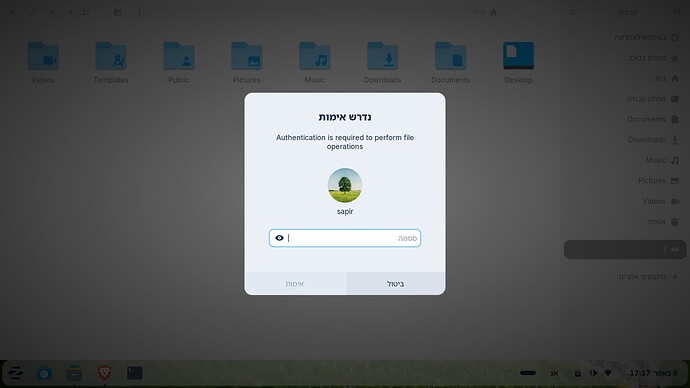
Task: Open the Public folder in Files
Action: (179, 62)
